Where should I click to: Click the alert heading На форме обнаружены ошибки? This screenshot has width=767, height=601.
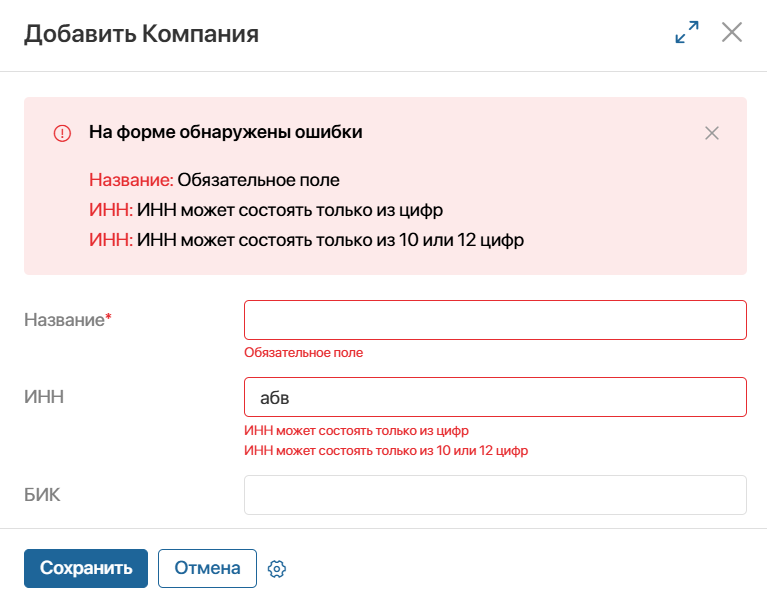pos(226,132)
